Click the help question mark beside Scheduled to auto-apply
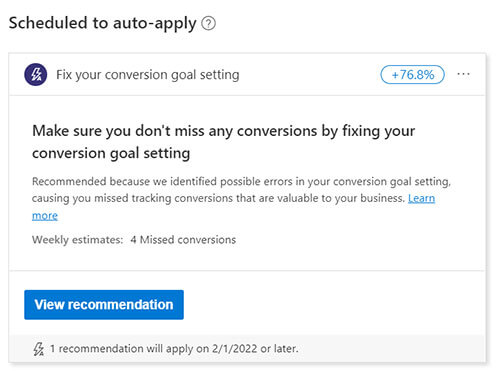The height and width of the screenshot is (371, 500). coord(209,24)
